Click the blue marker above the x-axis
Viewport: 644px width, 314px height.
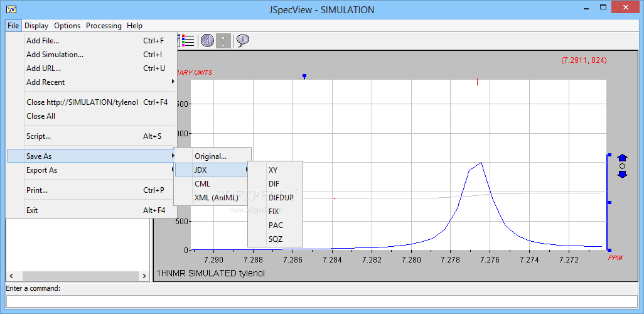[304, 77]
